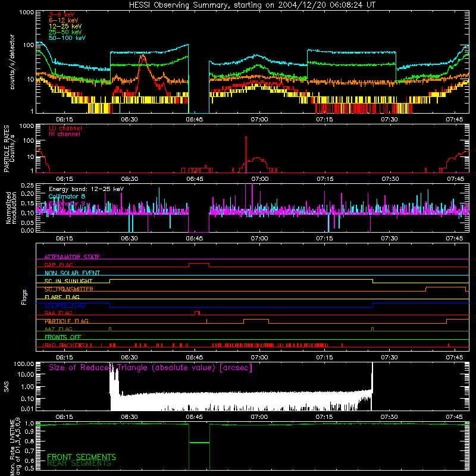Click the 07:30 time label under SAS panel

pos(389,417)
